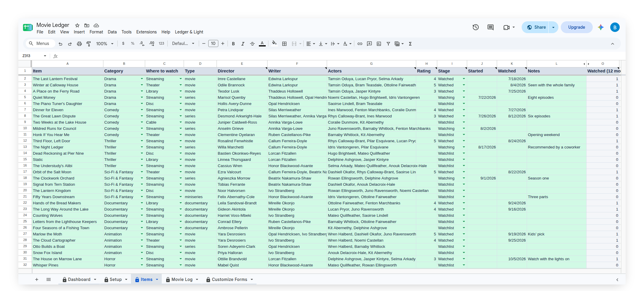
Task: Insert a chart
Action: pyautogui.click(x=379, y=44)
